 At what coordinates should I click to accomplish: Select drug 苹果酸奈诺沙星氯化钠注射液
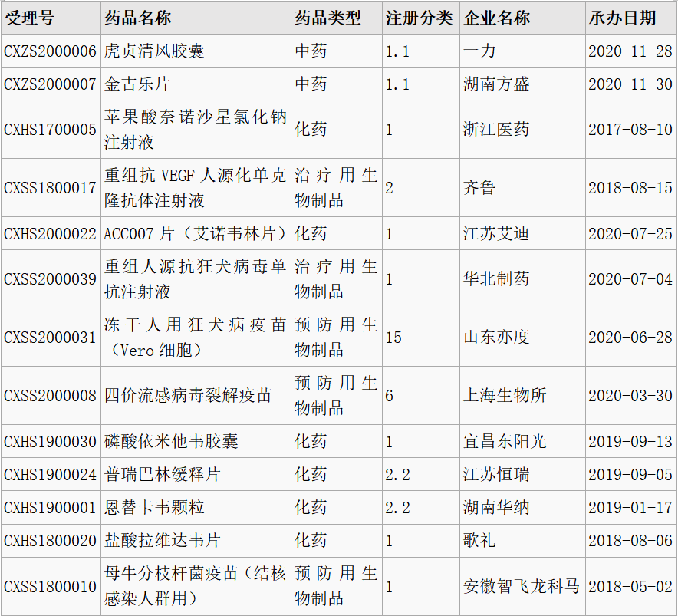point(195,130)
